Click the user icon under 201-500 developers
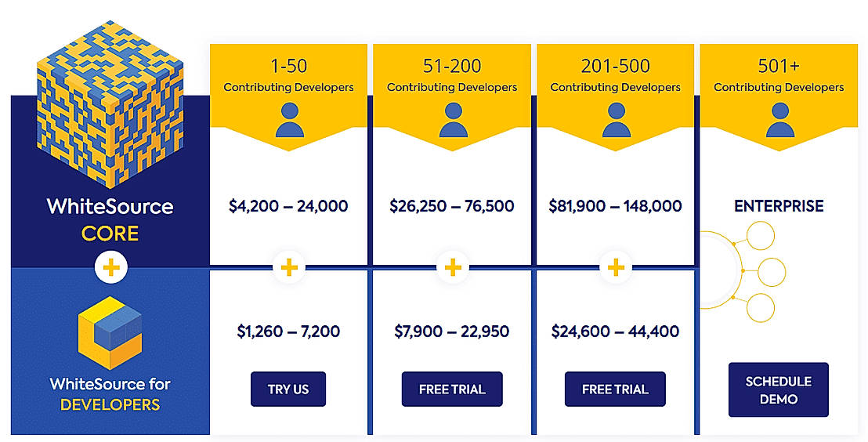 [x=615, y=121]
